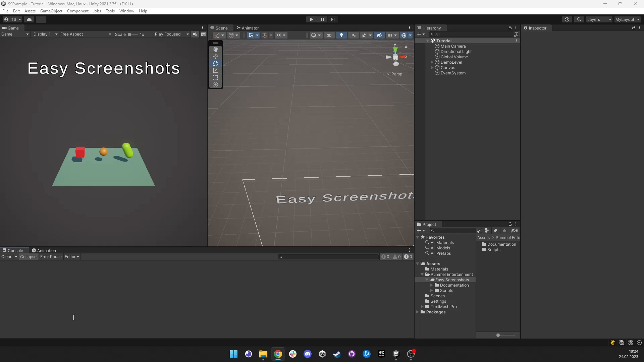This screenshot has width=644, height=362.
Task: Toggle scene audio mute
Action: pos(354,35)
